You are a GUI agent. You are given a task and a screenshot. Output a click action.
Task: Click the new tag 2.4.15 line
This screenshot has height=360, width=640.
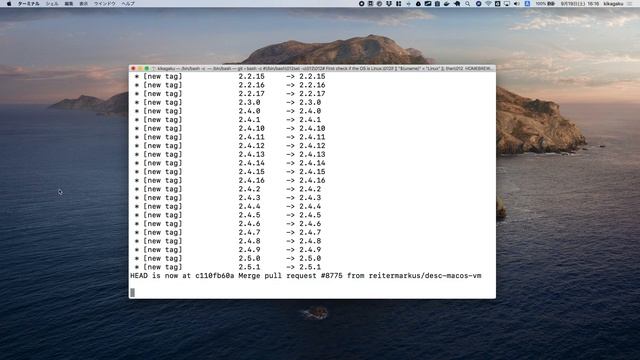coord(230,172)
